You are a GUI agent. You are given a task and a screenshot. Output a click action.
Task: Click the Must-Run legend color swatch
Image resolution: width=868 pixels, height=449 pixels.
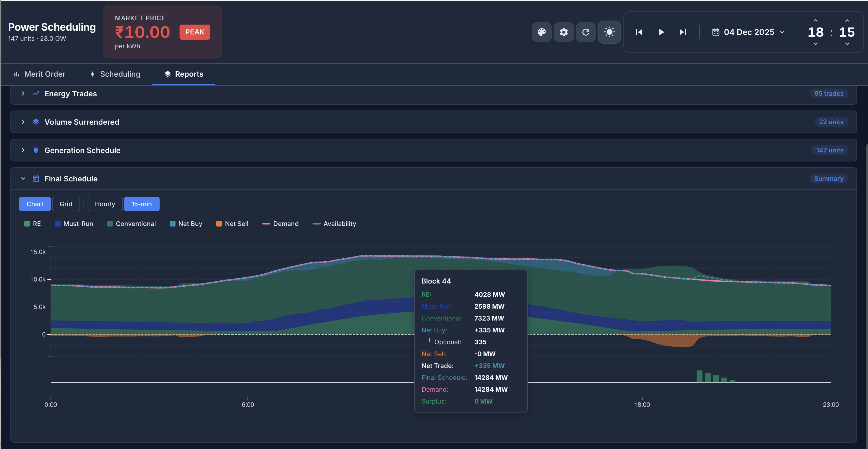[x=57, y=224]
